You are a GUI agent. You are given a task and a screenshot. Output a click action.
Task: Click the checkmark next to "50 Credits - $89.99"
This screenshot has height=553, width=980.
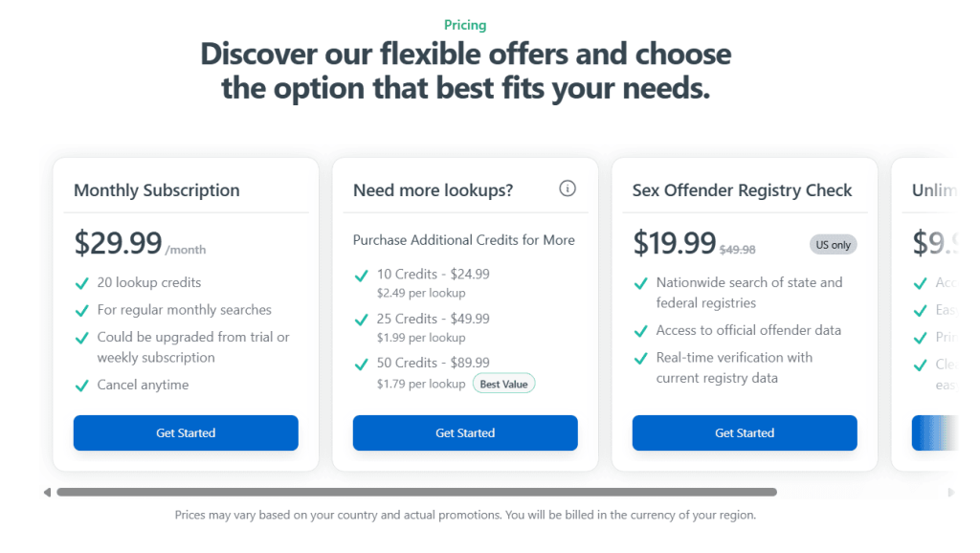362,364
